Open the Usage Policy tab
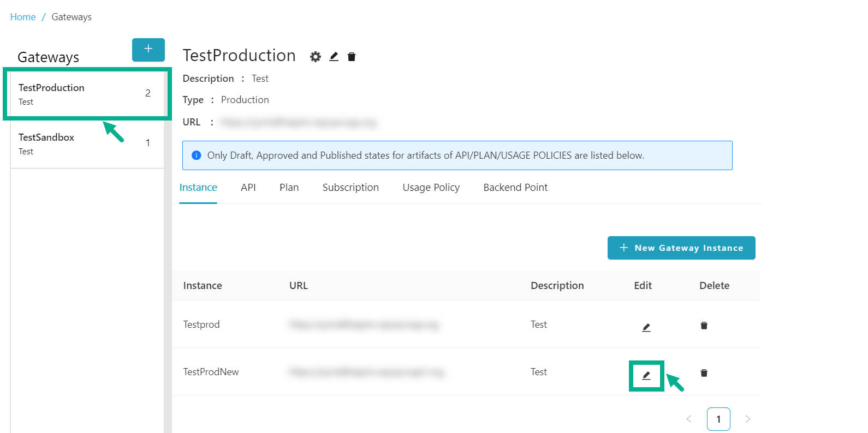The height and width of the screenshot is (433, 868). 431,188
